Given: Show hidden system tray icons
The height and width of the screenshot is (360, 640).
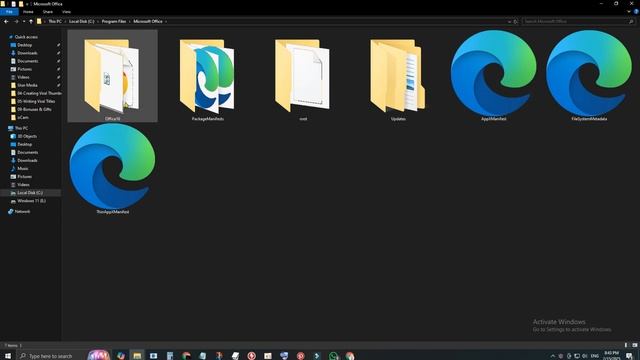Looking at the screenshot, I should coord(553,356).
